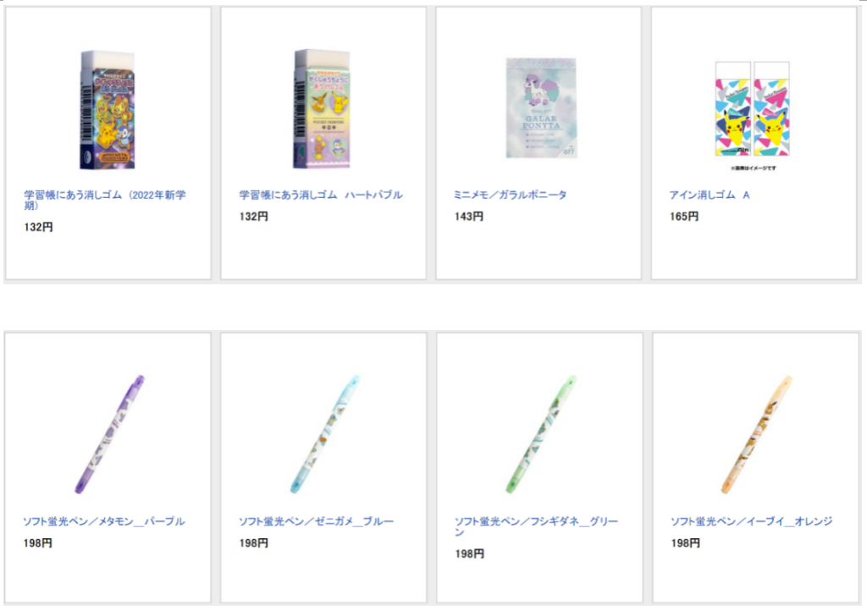This screenshot has width=867, height=616.
Task: Open the Galar Ponyta mini memo image
Action: pos(541,107)
